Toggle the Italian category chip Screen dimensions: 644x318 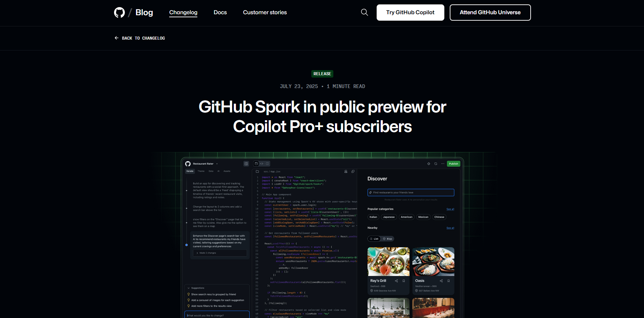point(373,217)
